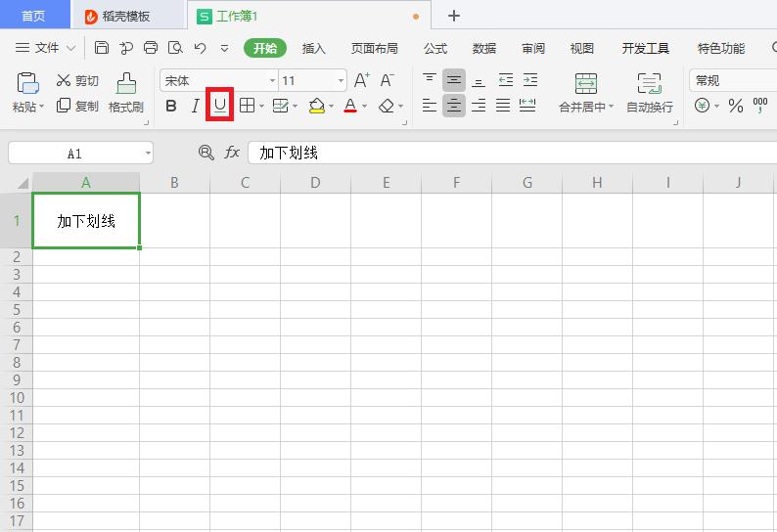Decrease indent icon
This screenshot has height=532, width=777.
[506, 80]
